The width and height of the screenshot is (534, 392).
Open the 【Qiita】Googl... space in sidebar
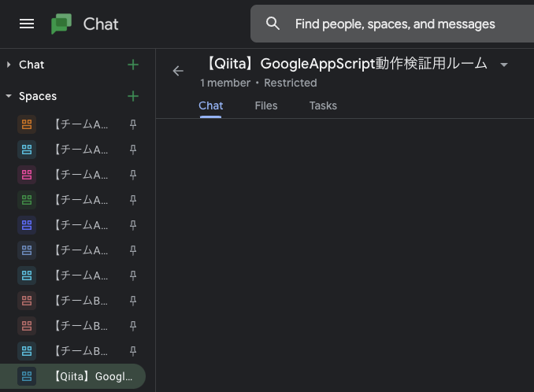[x=93, y=376]
